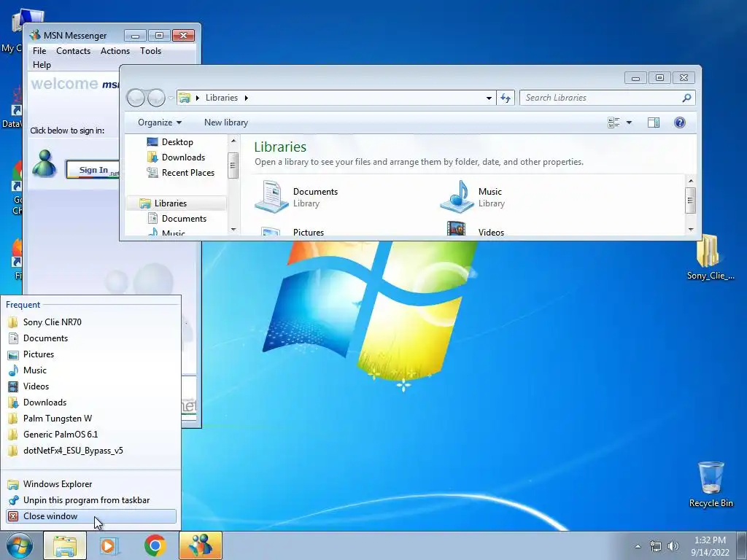Screen dimensions: 747x560
Task: Click the Search Libraries field
Action: (607, 98)
